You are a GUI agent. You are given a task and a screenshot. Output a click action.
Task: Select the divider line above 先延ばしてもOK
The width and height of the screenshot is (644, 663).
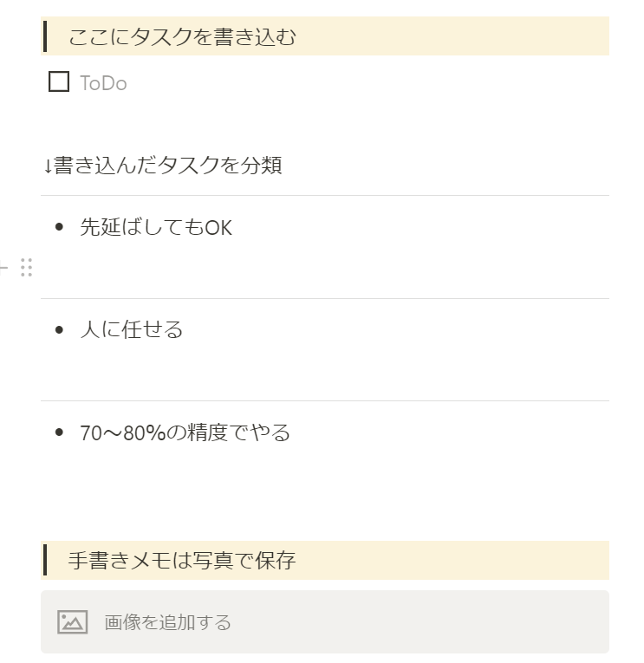click(325, 195)
